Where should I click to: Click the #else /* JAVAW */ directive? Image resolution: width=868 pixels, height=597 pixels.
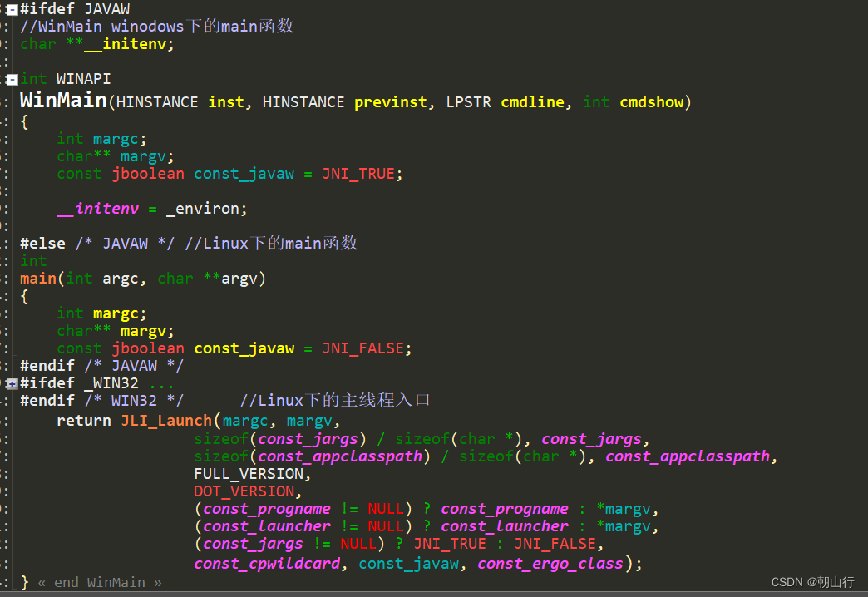click(97, 244)
